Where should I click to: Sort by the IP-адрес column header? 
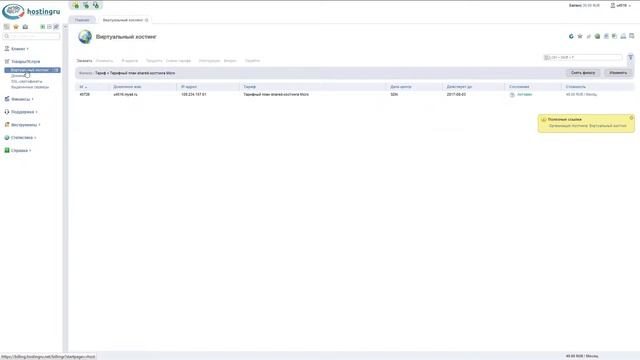189,87
